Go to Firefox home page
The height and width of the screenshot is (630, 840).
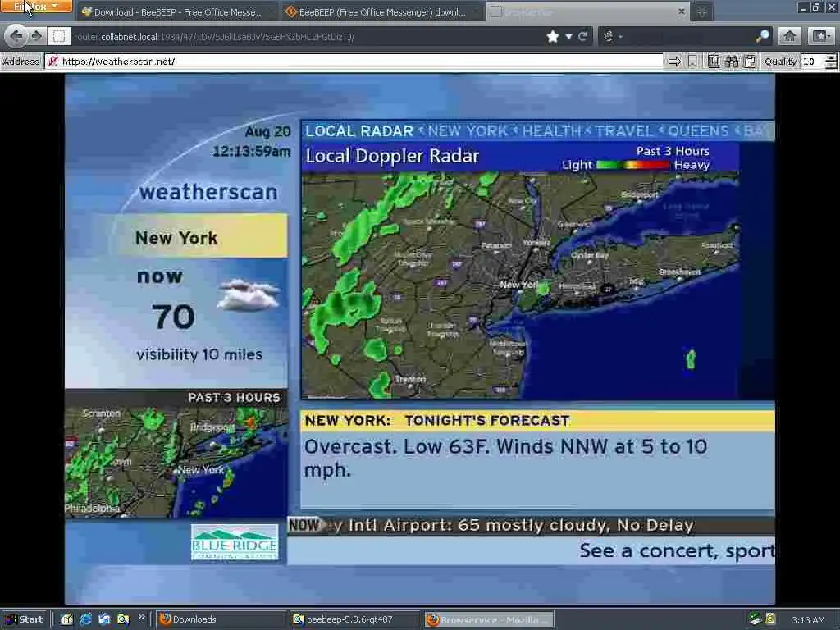(790, 36)
